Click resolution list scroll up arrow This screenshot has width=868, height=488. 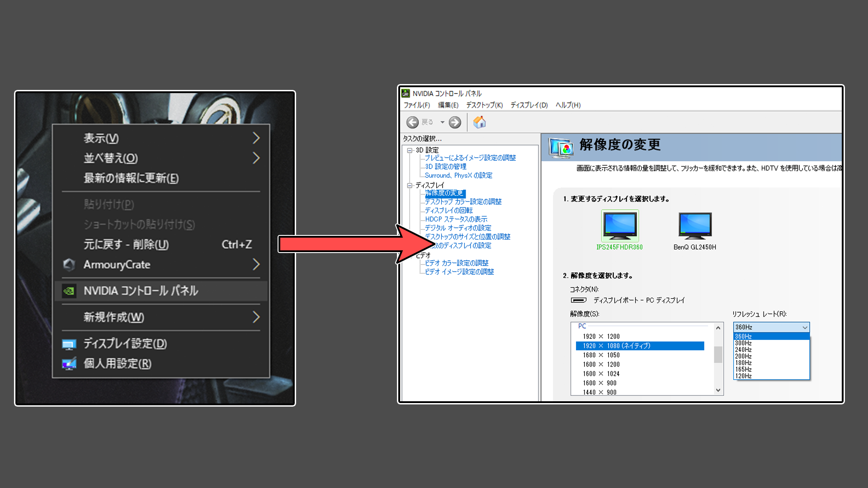pos(718,328)
